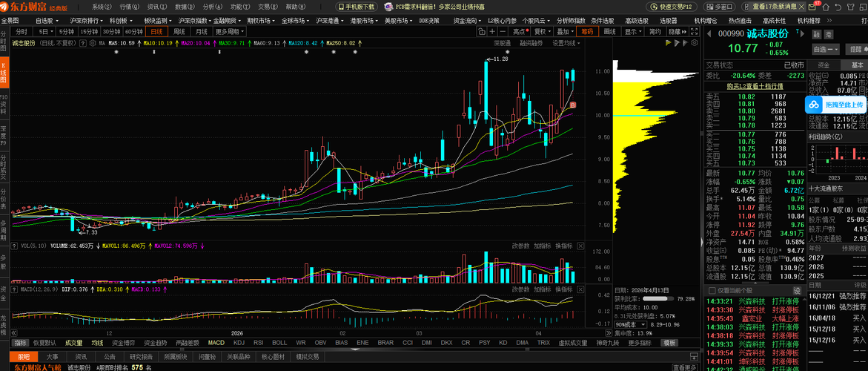This screenshot has width=868, height=371.
Task: Open the 5日 period dropdown
Action: point(44,32)
